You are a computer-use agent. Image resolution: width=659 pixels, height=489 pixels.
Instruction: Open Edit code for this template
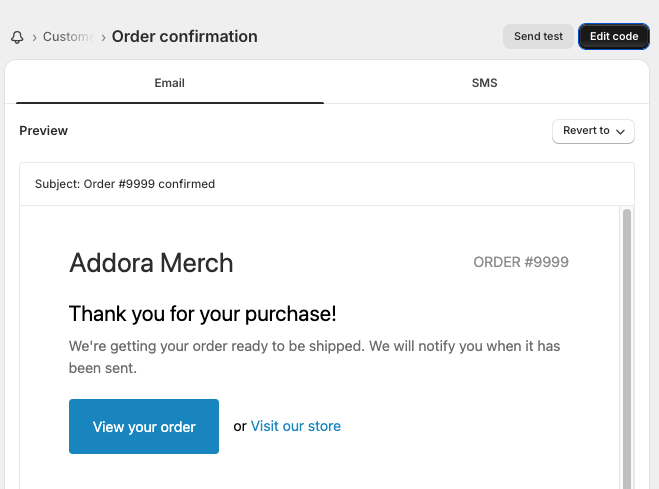click(x=613, y=36)
